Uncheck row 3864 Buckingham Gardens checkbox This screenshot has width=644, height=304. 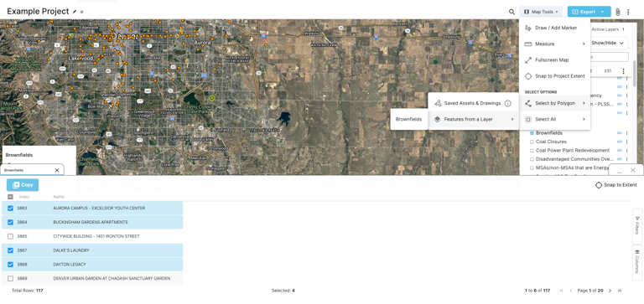pos(10,223)
